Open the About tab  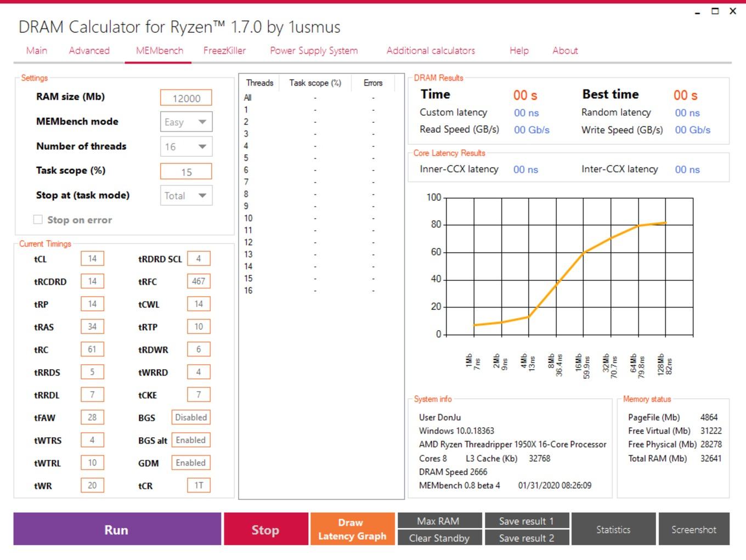[x=565, y=50]
